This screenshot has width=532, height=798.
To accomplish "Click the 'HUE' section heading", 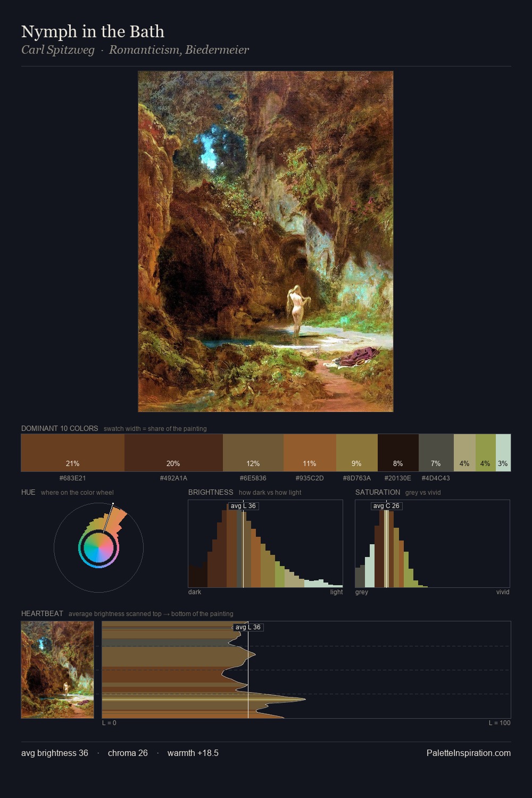I will (x=28, y=492).
